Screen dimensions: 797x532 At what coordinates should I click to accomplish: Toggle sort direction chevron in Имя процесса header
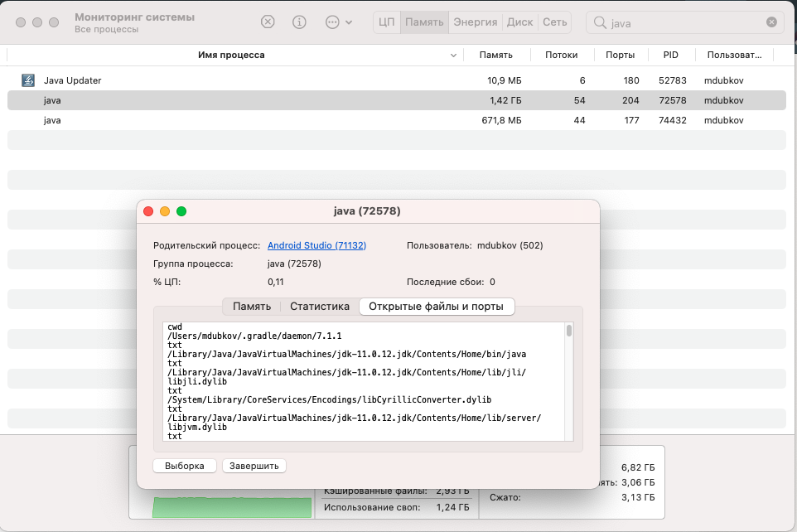click(453, 56)
